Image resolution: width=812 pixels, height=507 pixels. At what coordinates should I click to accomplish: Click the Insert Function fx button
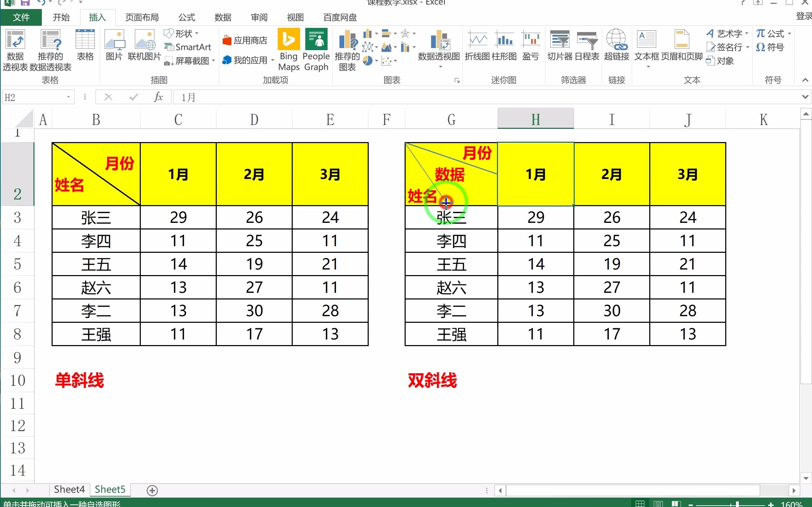[159, 97]
